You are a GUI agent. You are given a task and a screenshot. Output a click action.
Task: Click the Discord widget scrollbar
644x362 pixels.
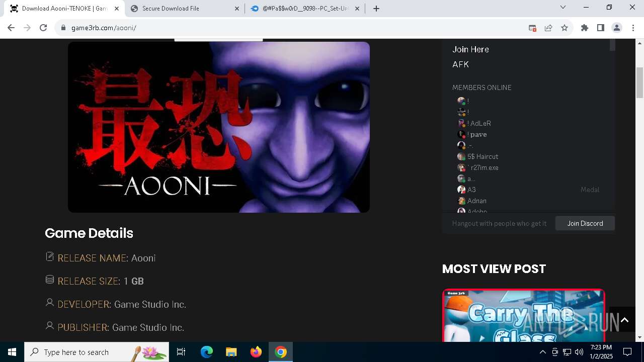coord(612,45)
